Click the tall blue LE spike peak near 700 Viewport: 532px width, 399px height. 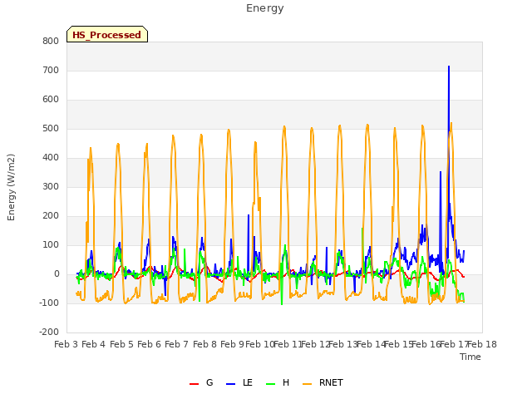click(x=449, y=66)
